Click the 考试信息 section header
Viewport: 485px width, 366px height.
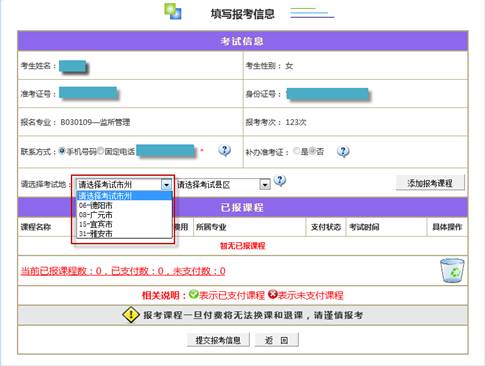242,41
